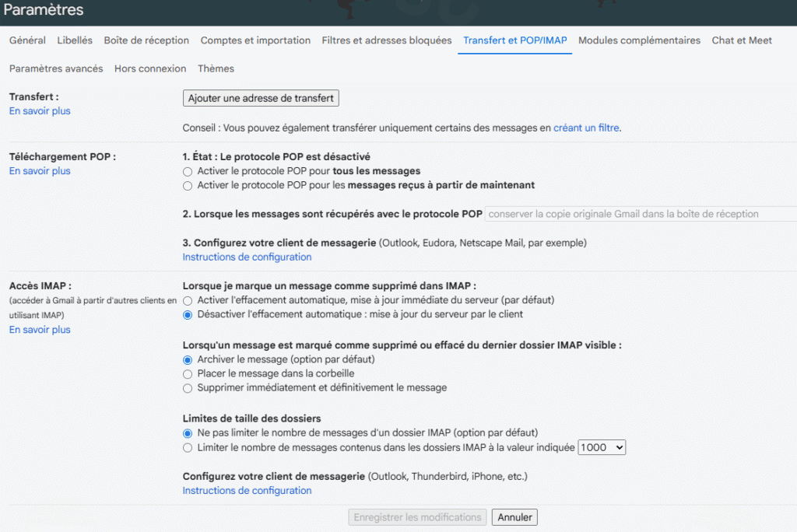Click the Annuler button
The image size is (797, 532).
tap(514, 517)
